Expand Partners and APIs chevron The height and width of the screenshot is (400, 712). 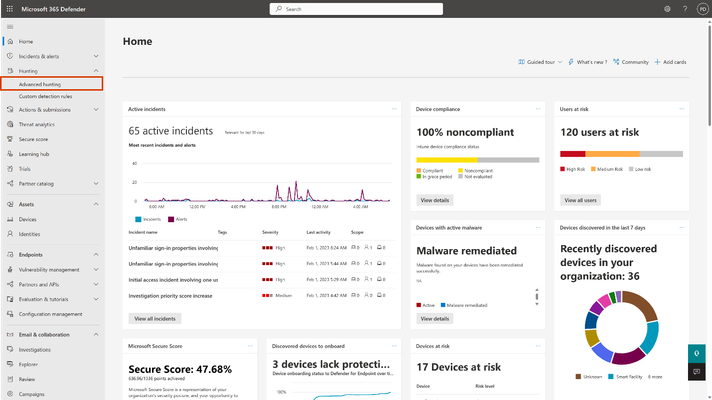[96, 284]
